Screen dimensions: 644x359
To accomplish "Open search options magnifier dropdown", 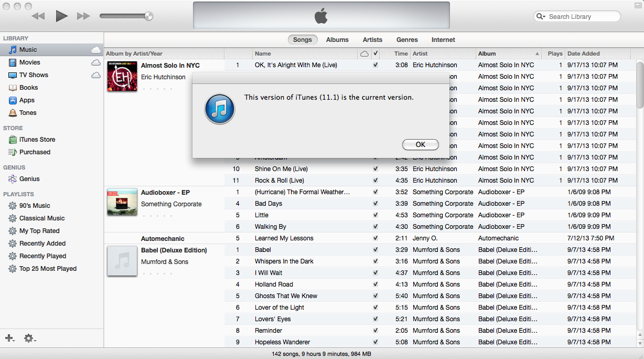I will [541, 17].
